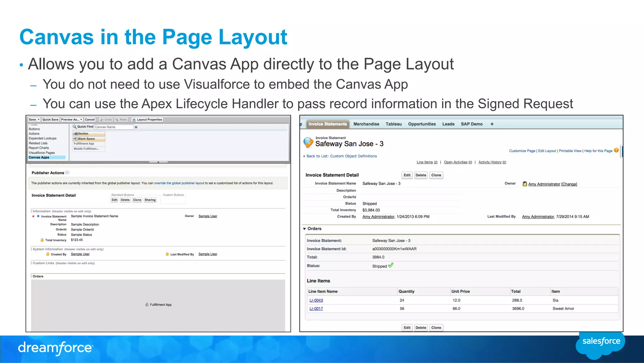Open all tabs with the plus icon
The image size is (644, 363).
point(492,124)
